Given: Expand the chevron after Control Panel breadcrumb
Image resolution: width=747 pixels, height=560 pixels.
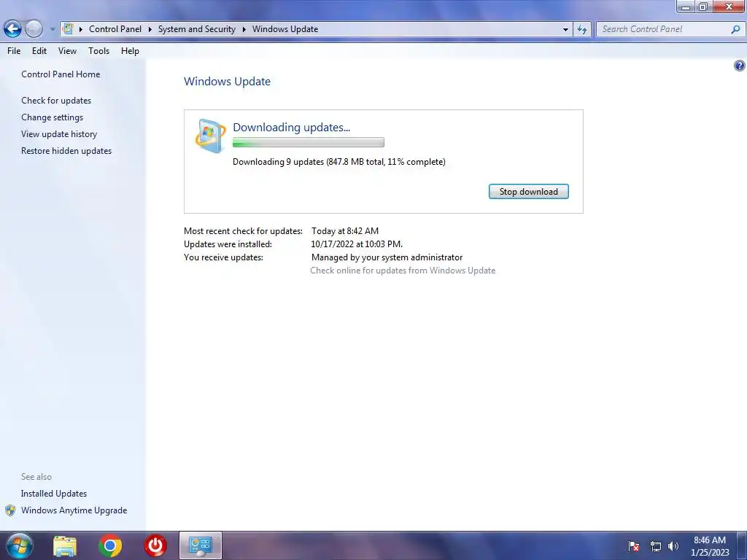Looking at the screenshot, I should click(150, 29).
